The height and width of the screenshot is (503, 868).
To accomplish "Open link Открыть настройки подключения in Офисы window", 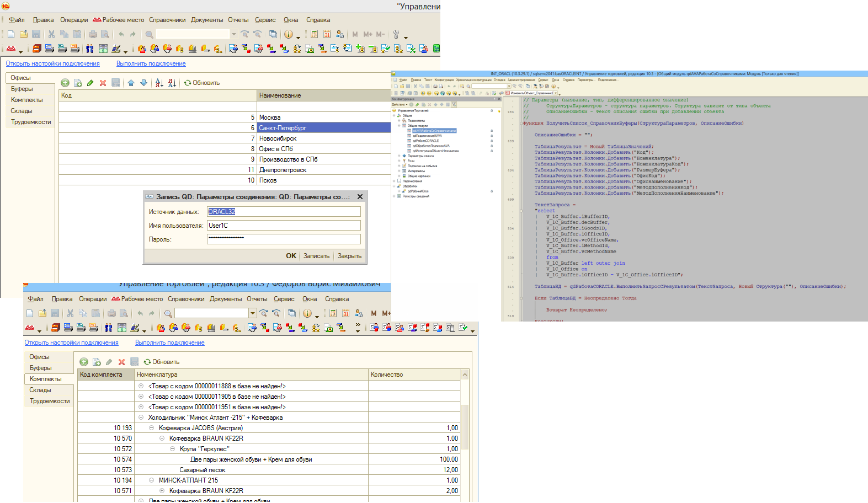I will (x=52, y=63).
